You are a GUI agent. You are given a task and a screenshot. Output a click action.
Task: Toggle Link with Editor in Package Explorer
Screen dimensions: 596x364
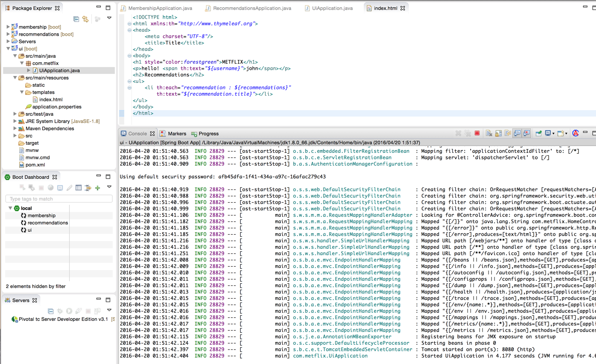(85, 19)
